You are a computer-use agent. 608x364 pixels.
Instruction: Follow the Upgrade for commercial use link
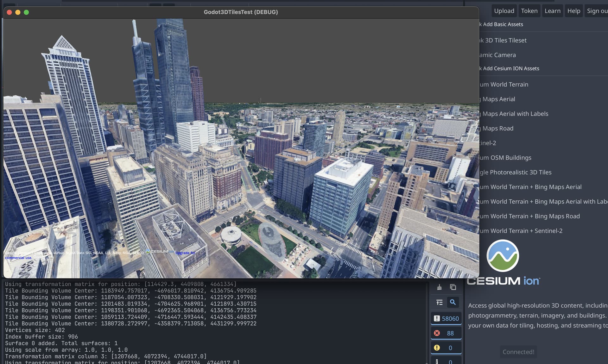click(x=185, y=253)
